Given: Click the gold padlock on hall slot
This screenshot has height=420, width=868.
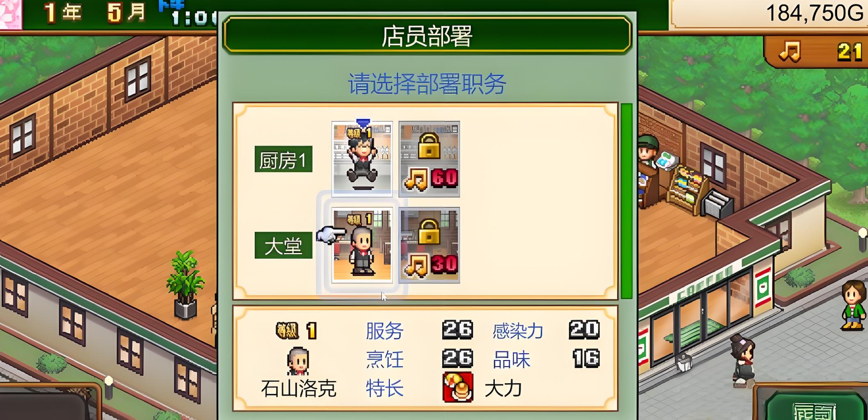Looking at the screenshot, I should (x=429, y=231).
